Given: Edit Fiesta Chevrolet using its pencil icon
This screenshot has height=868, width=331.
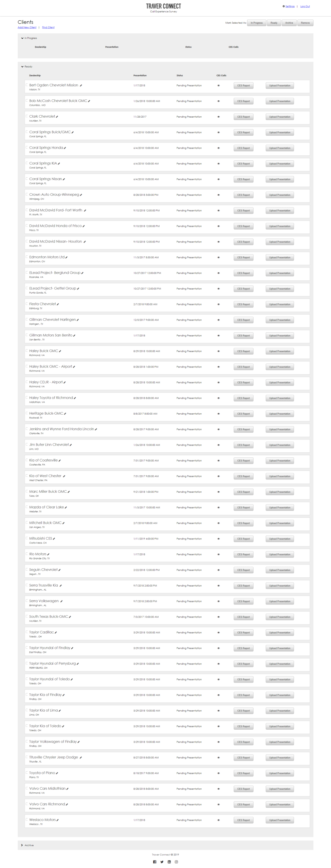Looking at the screenshot, I should (58, 304).
